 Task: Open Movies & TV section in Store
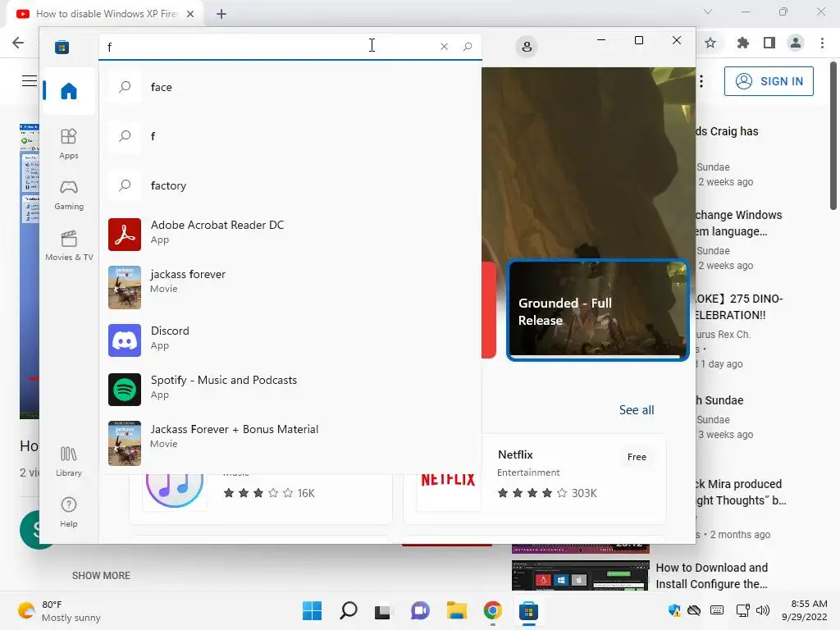pos(69,245)
